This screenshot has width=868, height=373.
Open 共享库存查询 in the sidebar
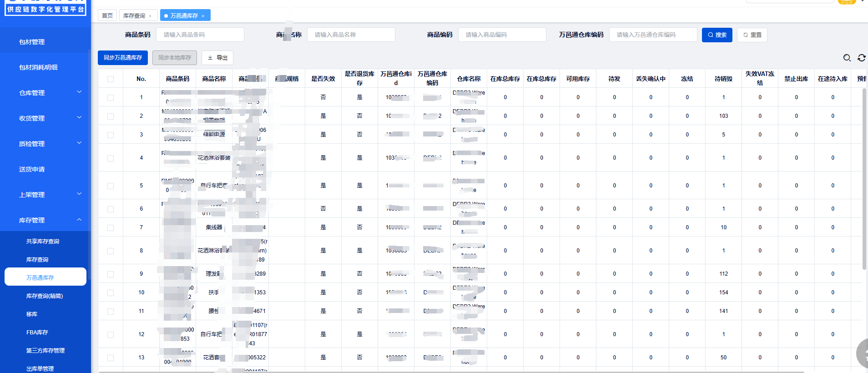point(43,242)
